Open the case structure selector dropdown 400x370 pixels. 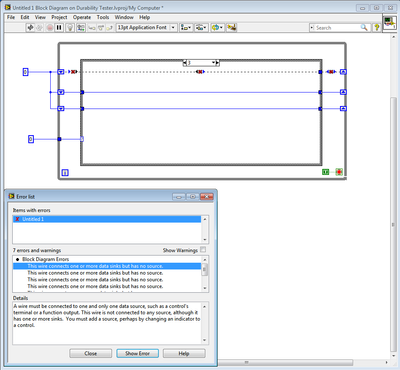click(x=213, y=63)
